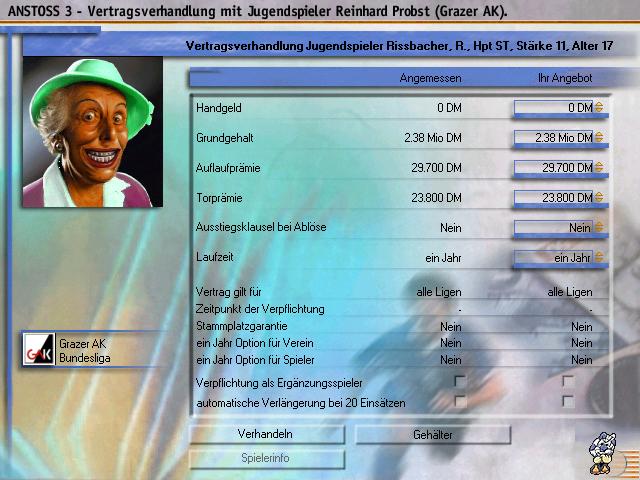Click the ein Jahr Option für Verein label
The height and width of the screenshot is (480, 640).
tap(255, 343)
